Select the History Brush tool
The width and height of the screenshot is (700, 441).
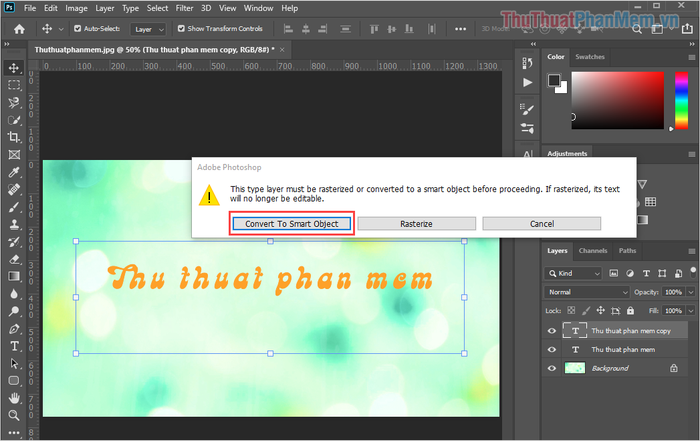click(x=14, y=241)
